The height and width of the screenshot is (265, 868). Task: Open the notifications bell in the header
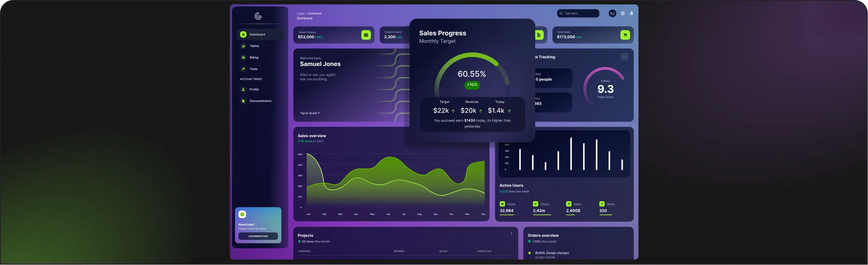point(632,13)
